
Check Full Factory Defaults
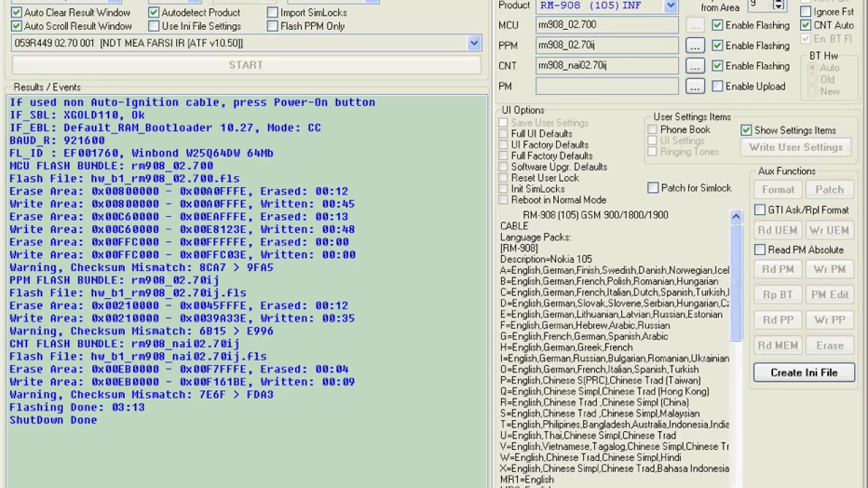[x=503, y=155]
